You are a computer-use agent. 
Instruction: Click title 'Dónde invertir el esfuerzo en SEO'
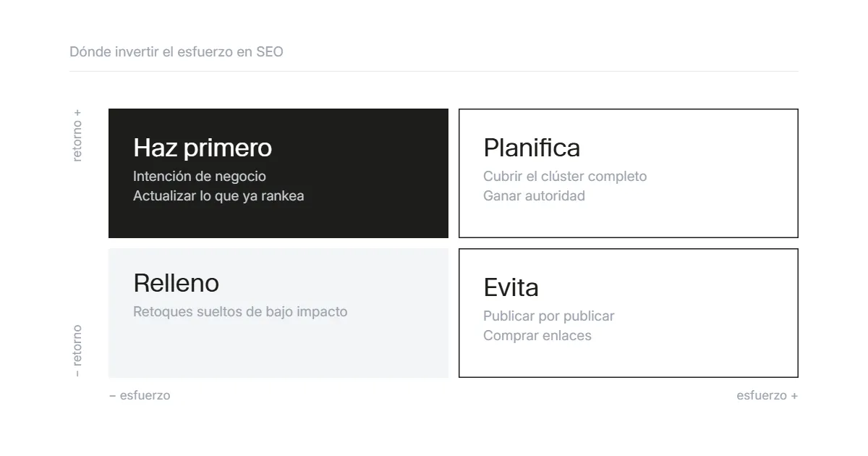pyautogui.click(x=176, y=52)
